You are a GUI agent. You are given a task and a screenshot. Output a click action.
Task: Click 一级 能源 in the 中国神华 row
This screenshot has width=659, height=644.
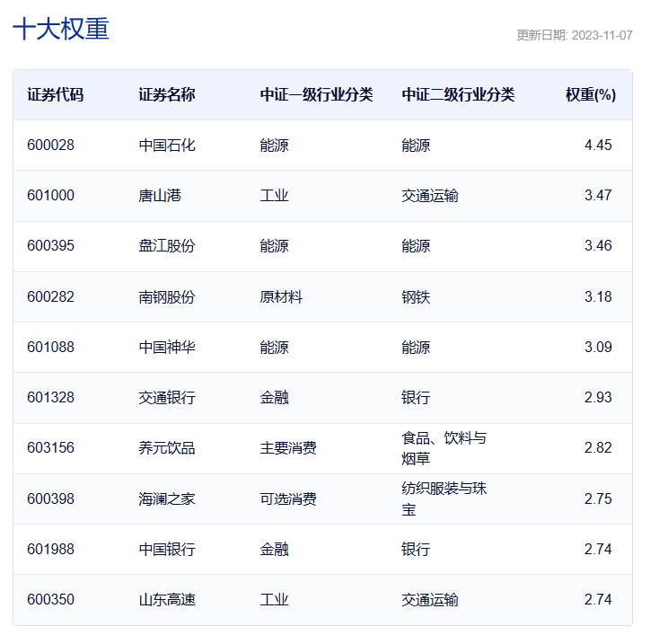pyautogui.click(x=274, y=348)
